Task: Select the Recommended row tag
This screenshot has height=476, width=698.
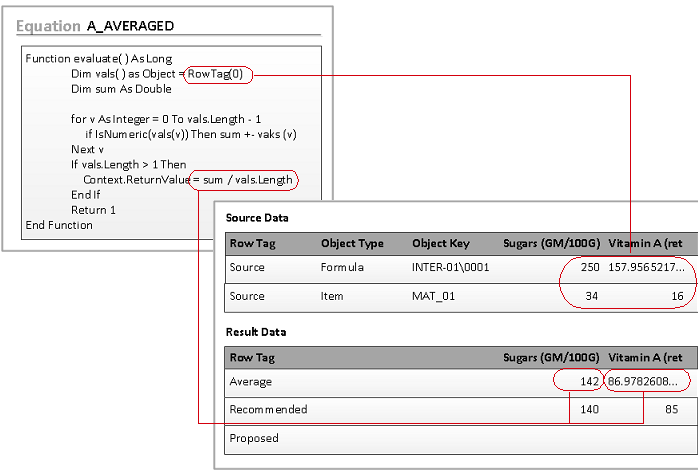Action: (x=268, y=409)
